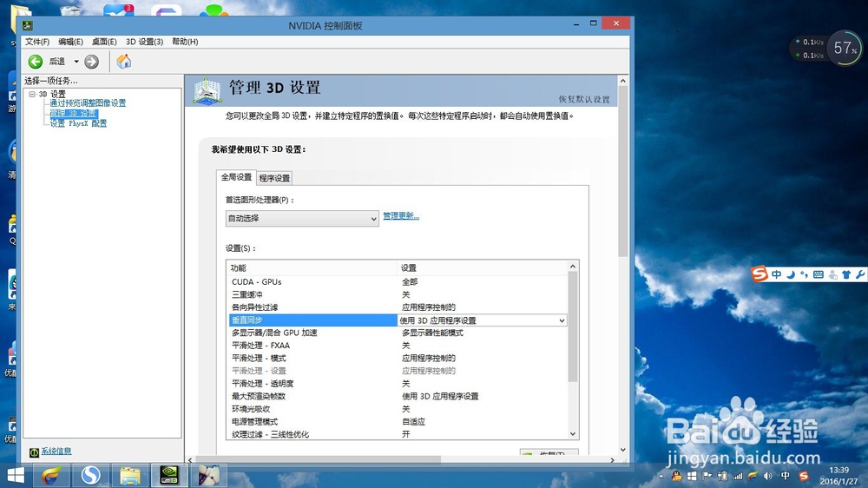Open the 3D 设置(3) menu
Viewport: 868px width, 488px height.
pos(144,42)
